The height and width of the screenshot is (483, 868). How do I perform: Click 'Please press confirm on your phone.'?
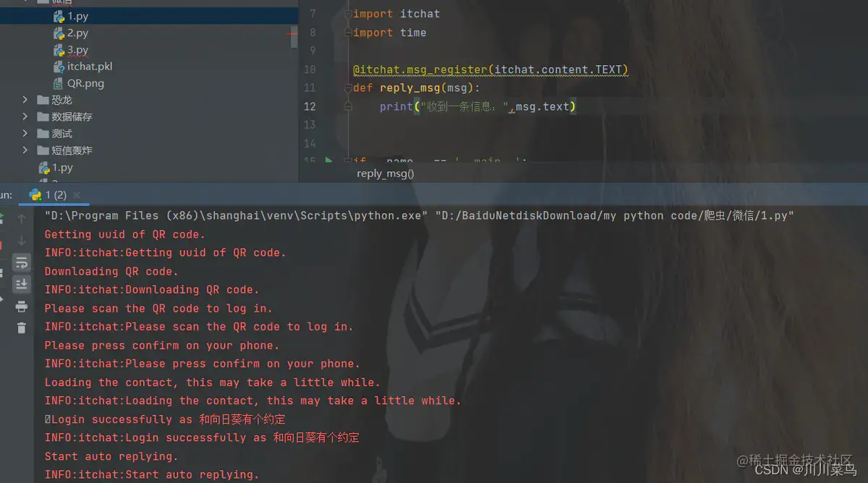point(162,345)
